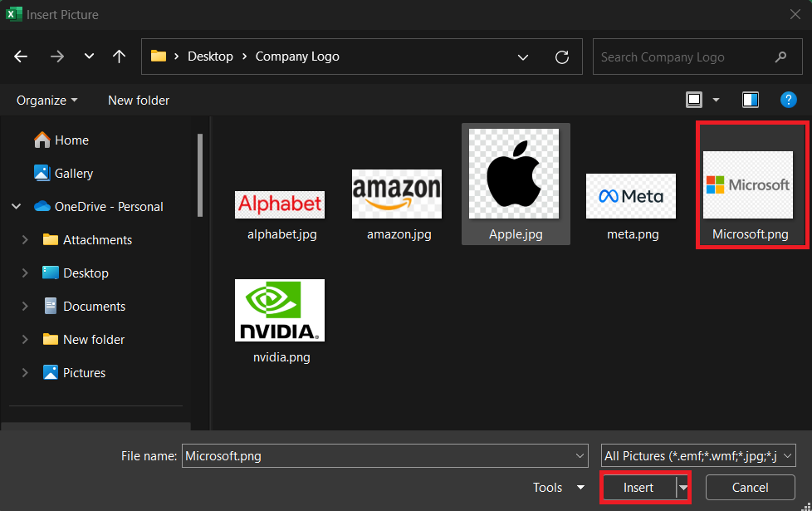Open help with the question mark

pos(788,100)
